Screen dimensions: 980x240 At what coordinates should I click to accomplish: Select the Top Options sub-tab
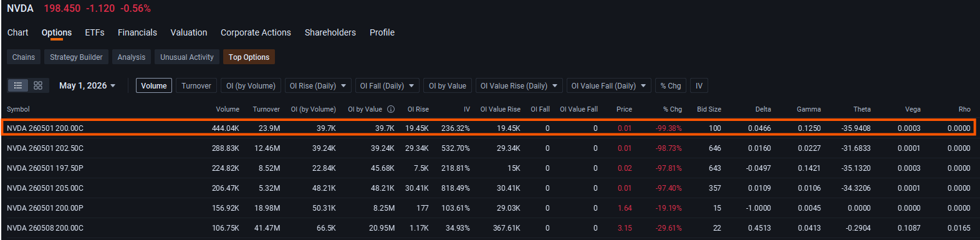[x=249, y=57]
